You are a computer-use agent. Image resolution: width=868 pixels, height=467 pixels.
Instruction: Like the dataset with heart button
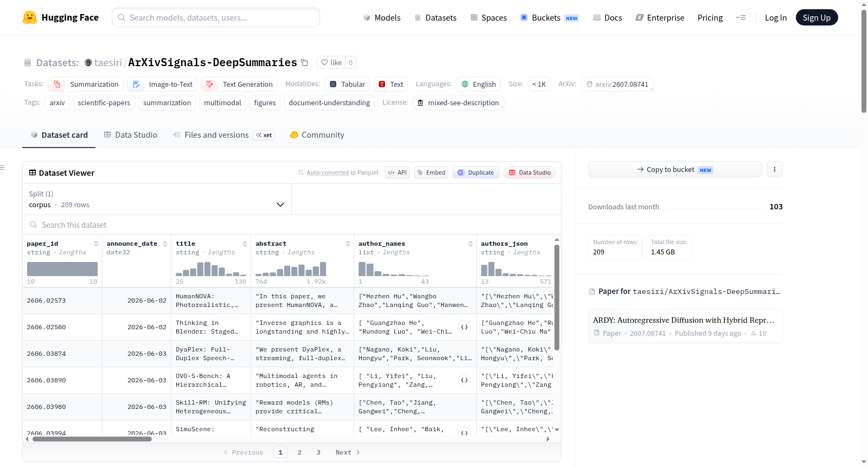(331, 63)
